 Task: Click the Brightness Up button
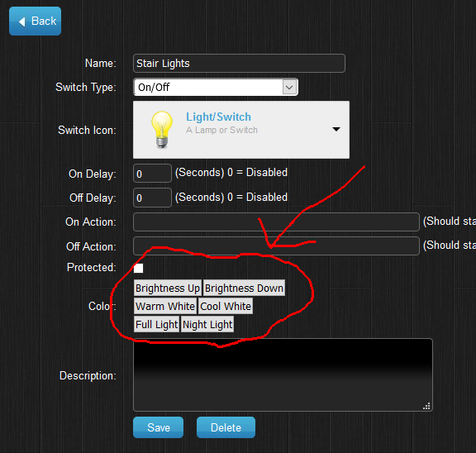168,288
